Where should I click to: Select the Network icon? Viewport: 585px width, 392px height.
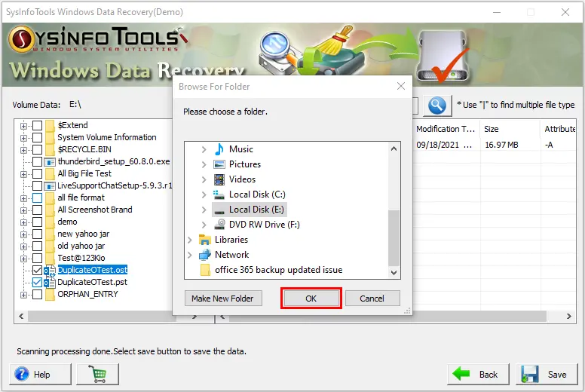205,255
